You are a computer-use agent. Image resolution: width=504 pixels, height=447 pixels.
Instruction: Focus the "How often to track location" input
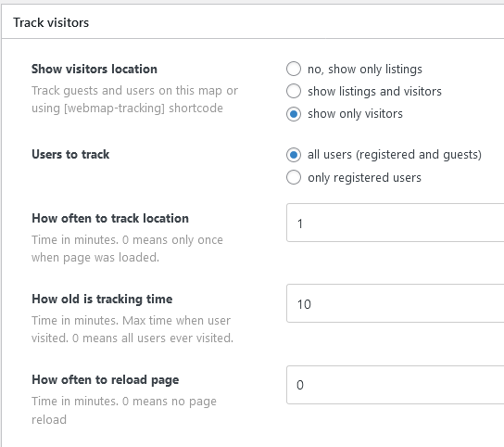click(x=395, y=223)
